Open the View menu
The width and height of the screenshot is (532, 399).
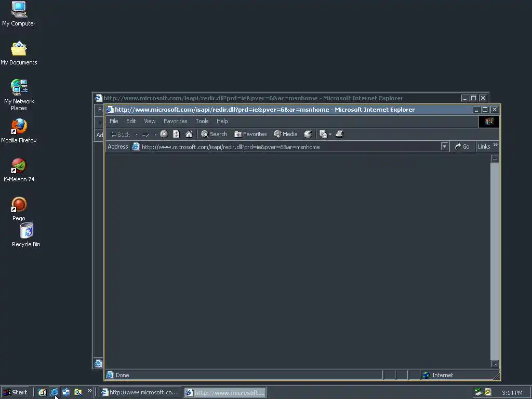click(x=150, y=121)
